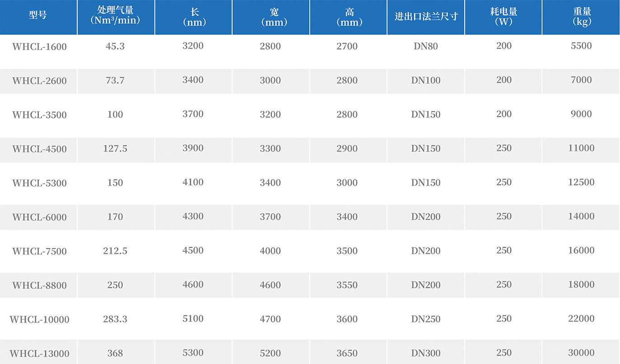The image size is (620, 364).
Task: Click the 耗电量 (W) column header
Action: (503, 16)
